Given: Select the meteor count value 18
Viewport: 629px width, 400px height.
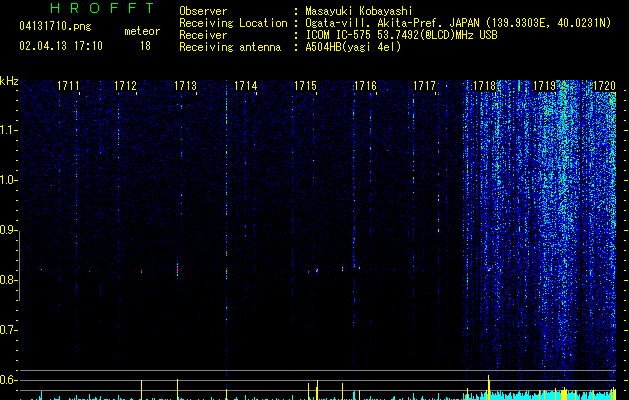Looking at the screenshot, I should [145, 46].
